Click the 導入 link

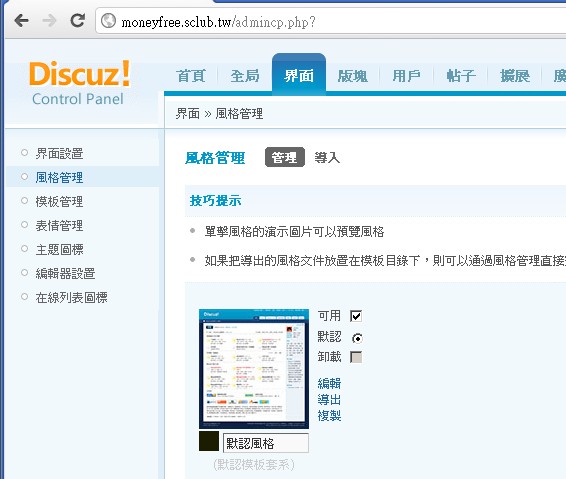(x=327, y=157)
